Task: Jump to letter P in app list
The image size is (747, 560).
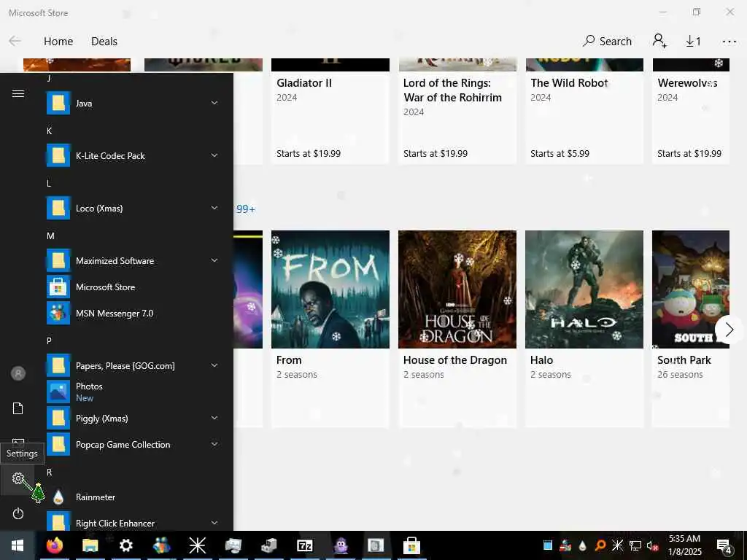Action: (49, 341)
